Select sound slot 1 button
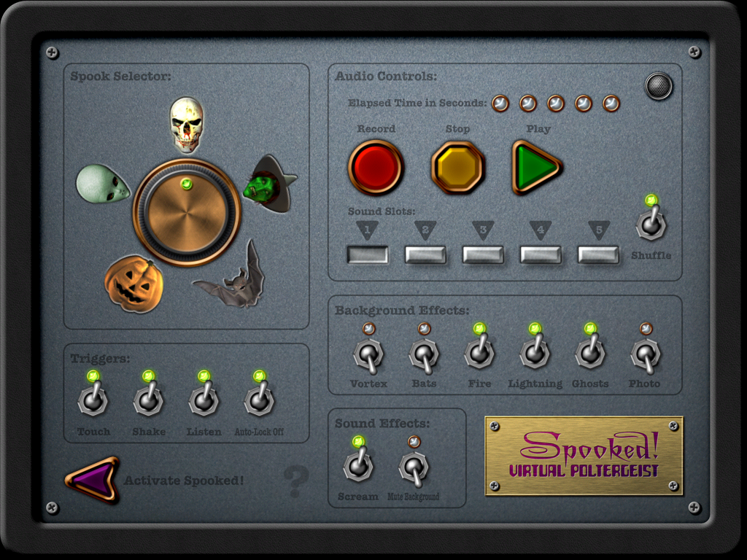 pyautogui.click(x=368, y=254)
